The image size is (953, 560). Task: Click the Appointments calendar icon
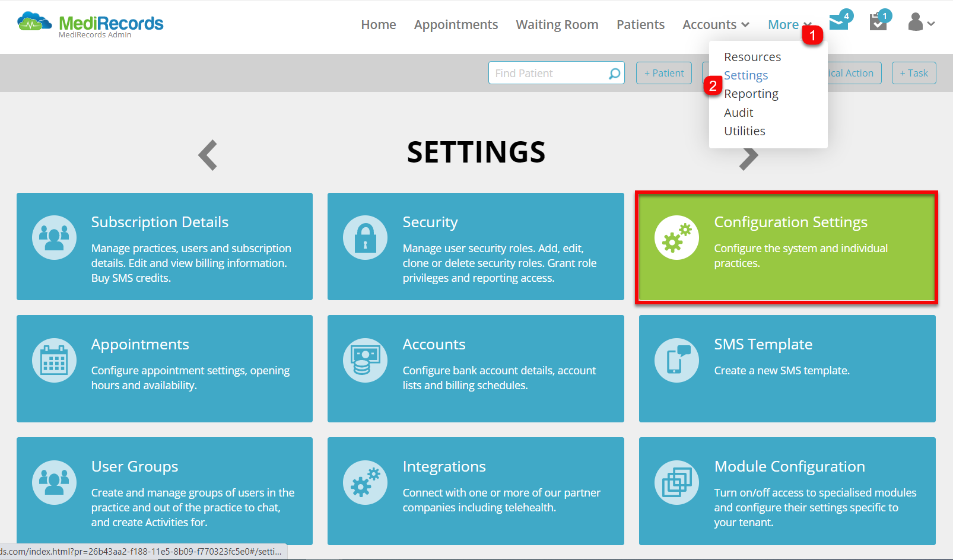pos(54,360)
